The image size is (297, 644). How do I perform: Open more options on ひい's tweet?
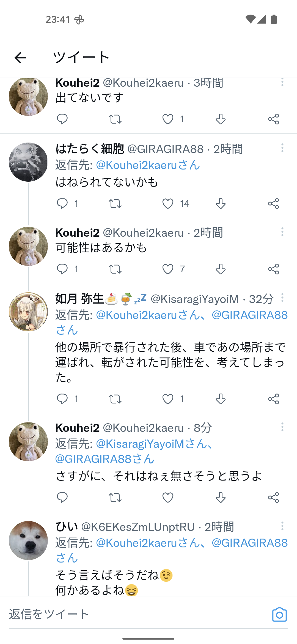(x=282, y=526)
